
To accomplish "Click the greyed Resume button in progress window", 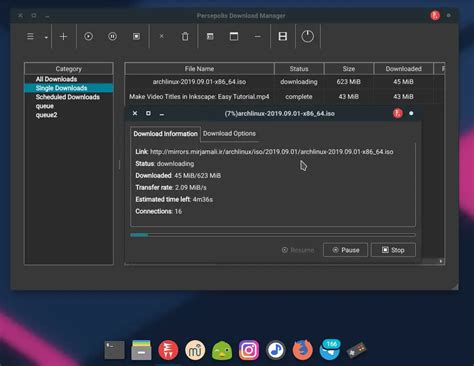I will tap(298, 250).
